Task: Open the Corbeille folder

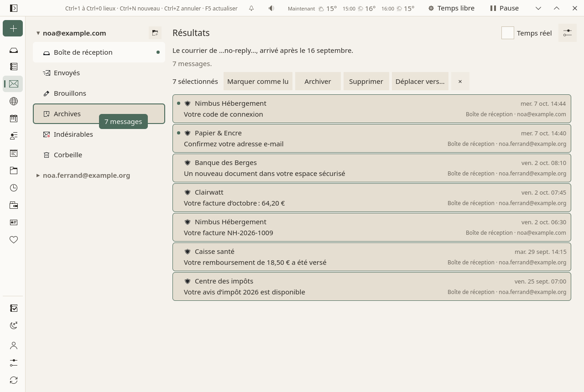Action: click(99, 155)
